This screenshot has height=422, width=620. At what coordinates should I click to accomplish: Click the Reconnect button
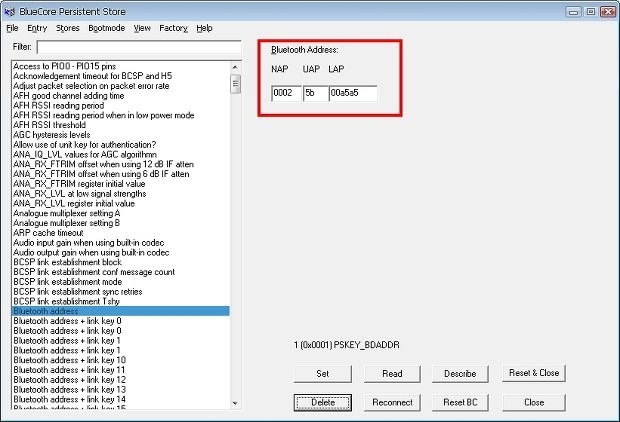pos(392,403)
